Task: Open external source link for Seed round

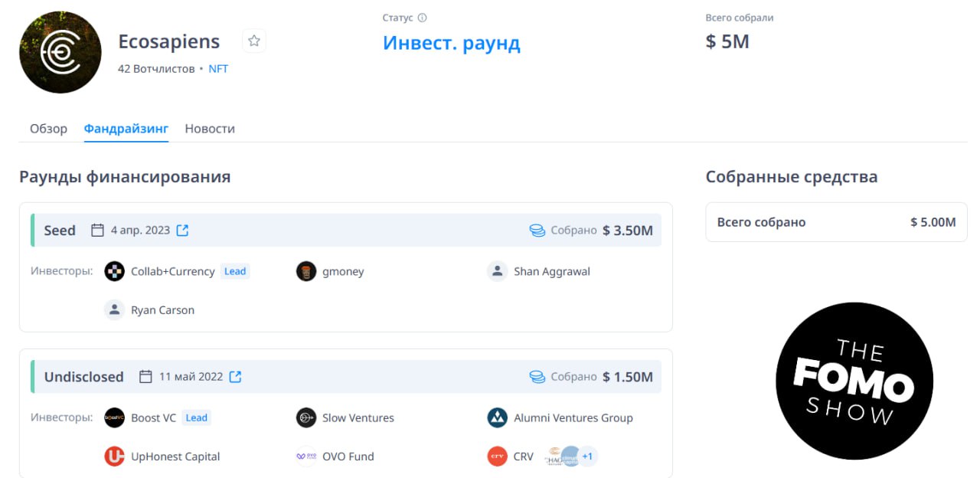Action: tap(182, 230)
